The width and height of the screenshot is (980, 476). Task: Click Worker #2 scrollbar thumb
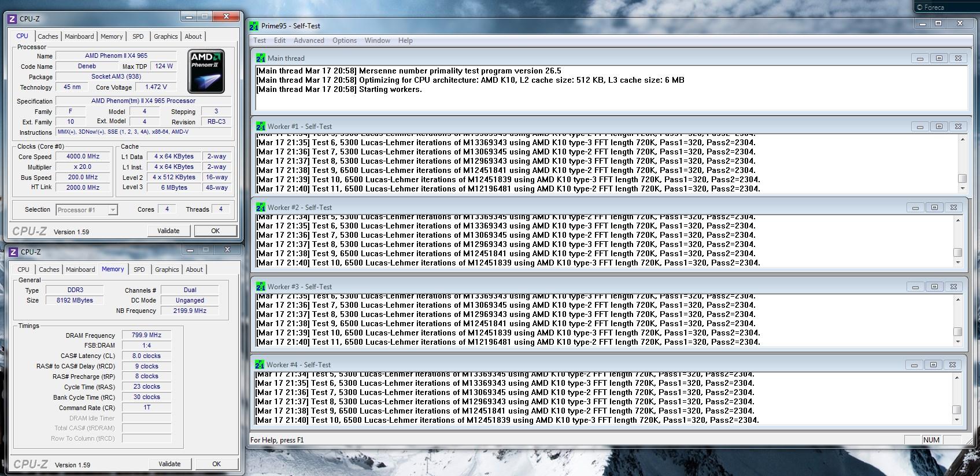pos(957,253)
